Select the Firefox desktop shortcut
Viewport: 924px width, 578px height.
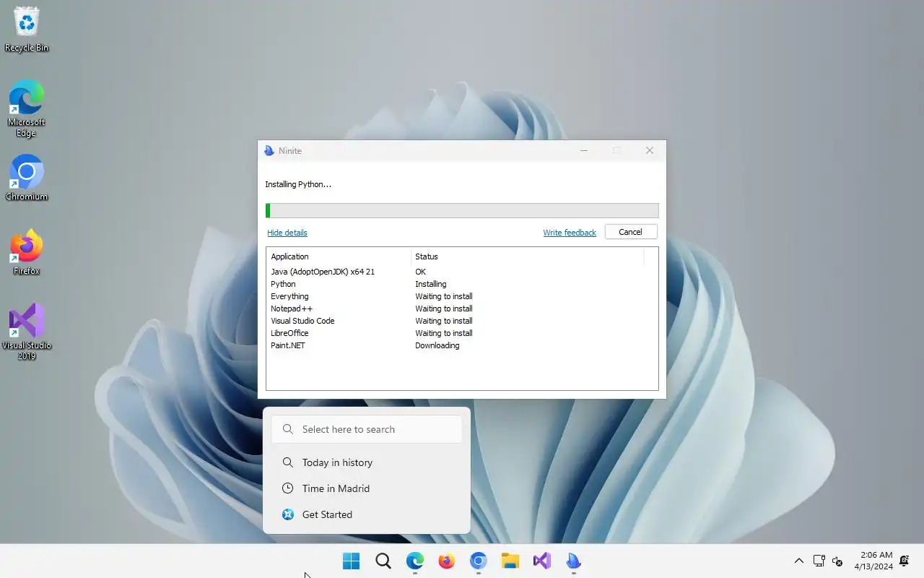coord(27,252)
